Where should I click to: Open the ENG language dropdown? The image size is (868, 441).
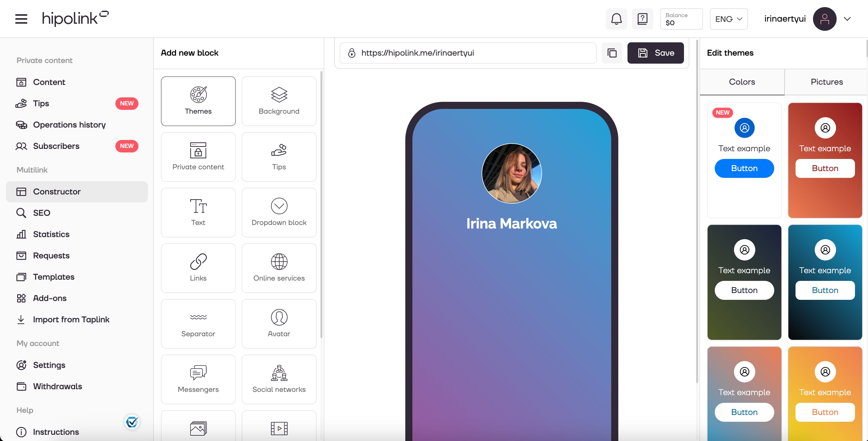click(728, 19)
